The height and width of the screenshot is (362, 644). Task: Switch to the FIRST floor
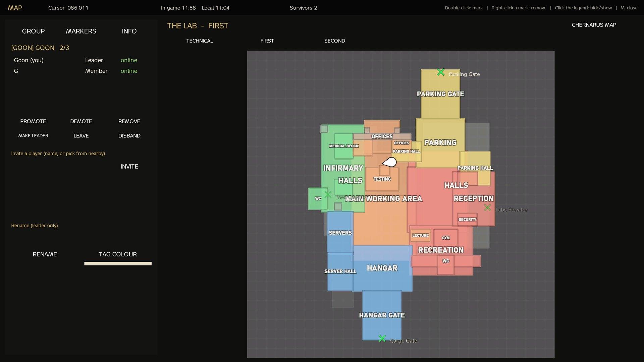267,41
